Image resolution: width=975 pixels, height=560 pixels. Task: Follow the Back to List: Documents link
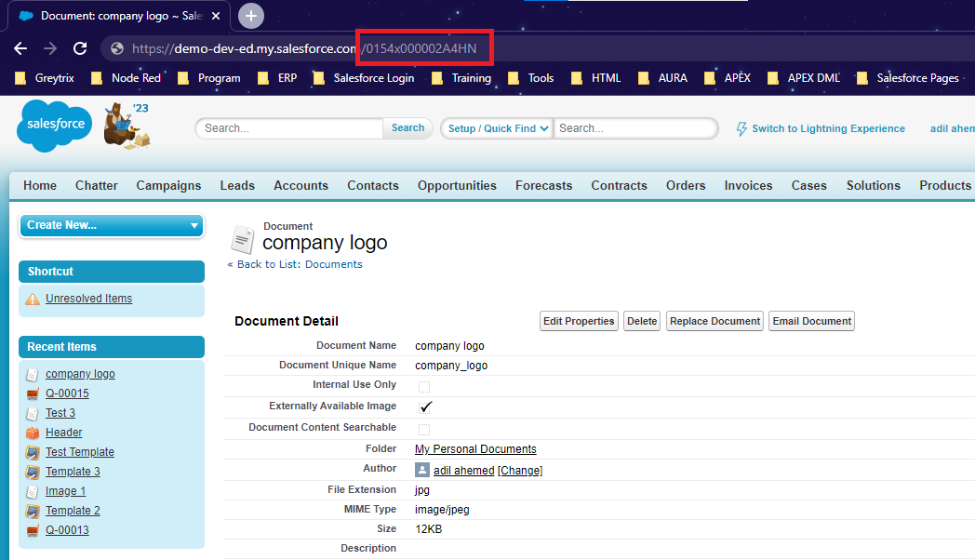[x=300, y=265]
